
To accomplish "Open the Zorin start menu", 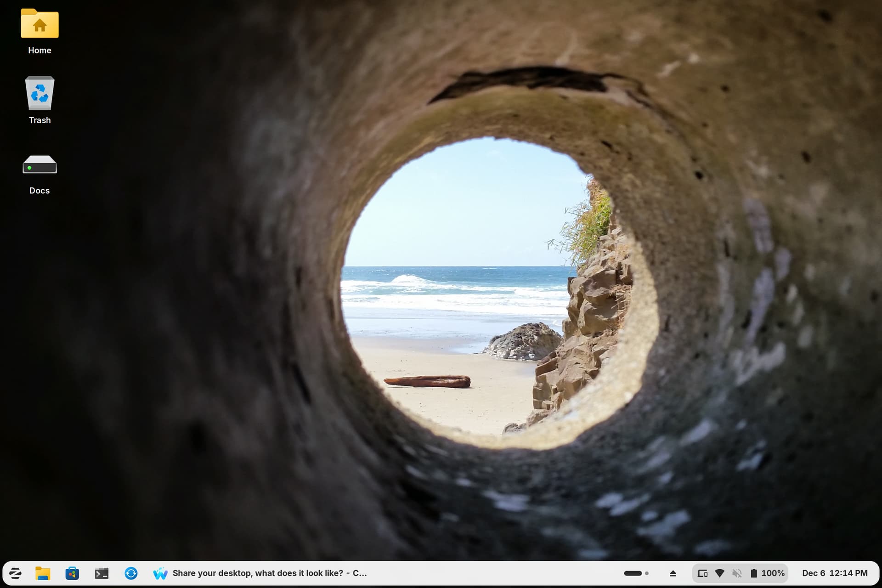I will coord(15,573).
